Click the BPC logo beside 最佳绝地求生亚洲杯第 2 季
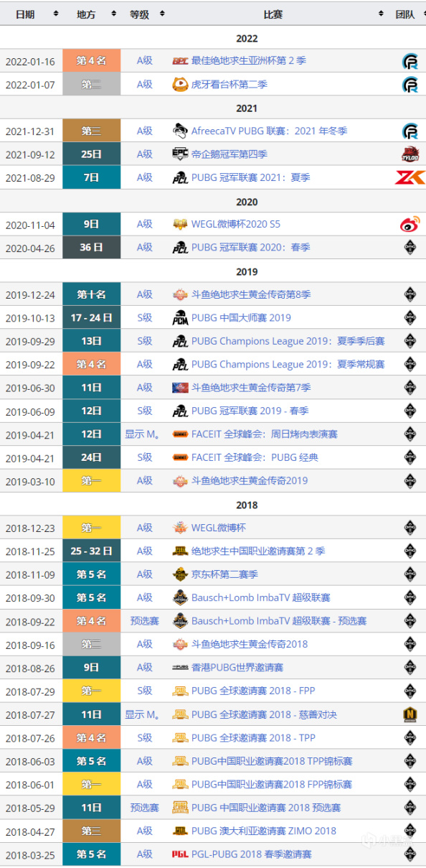The image size is (426, 868). 181,61
